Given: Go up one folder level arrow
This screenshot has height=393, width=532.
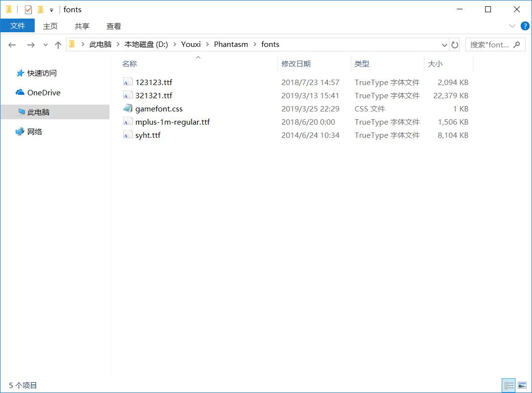Looking at the screenshot, I should (x=58, y=45).
